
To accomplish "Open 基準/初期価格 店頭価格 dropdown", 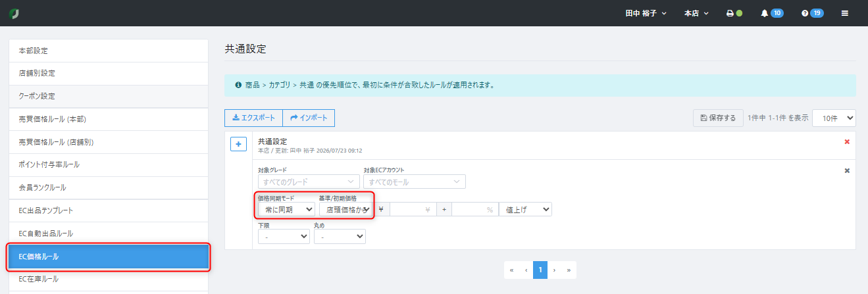I will [x=345, y=209].
